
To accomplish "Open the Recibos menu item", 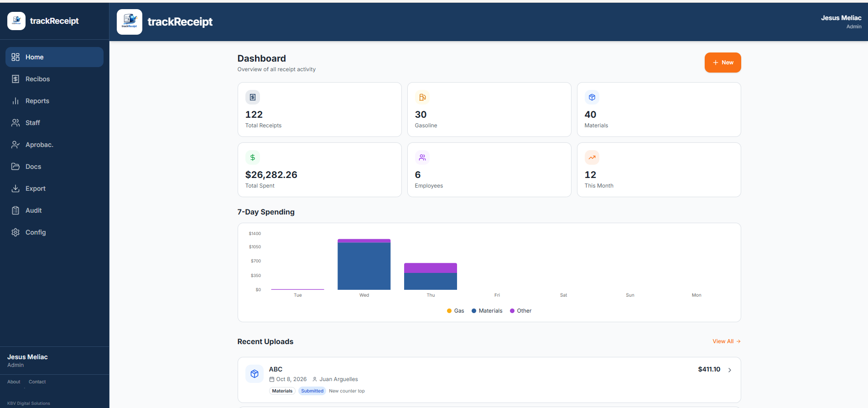I will point(54,79).
